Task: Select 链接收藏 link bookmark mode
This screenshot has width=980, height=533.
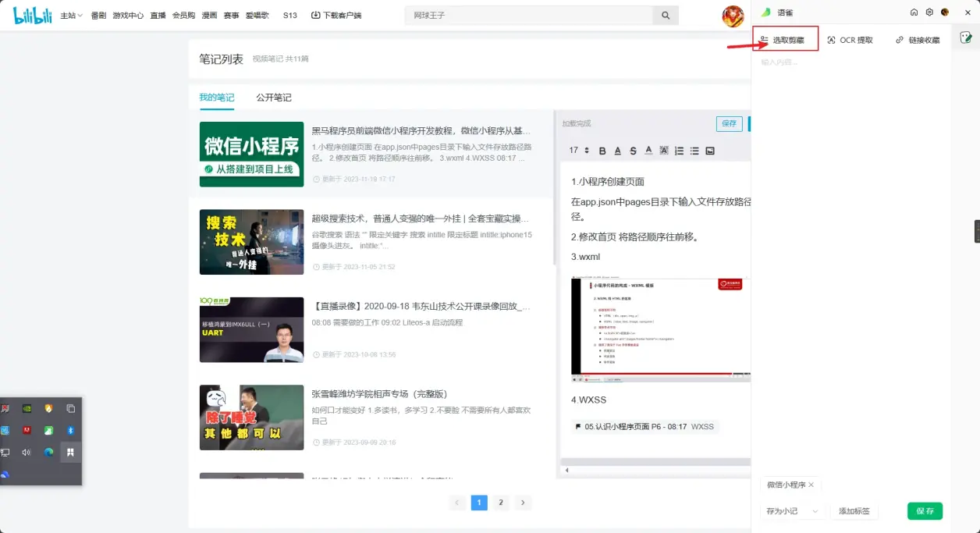Action: 918,40
